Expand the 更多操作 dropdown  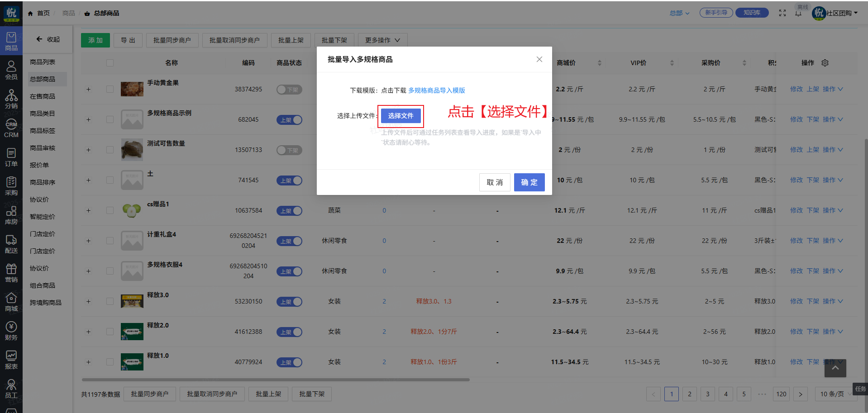[x=382, y=40]
